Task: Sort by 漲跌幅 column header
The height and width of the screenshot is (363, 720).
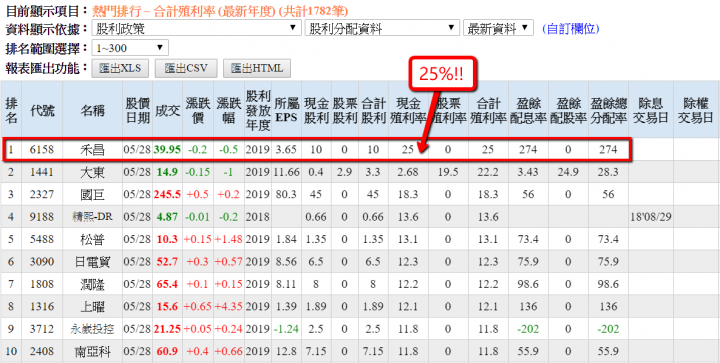Action: click(x=229, y=110)
